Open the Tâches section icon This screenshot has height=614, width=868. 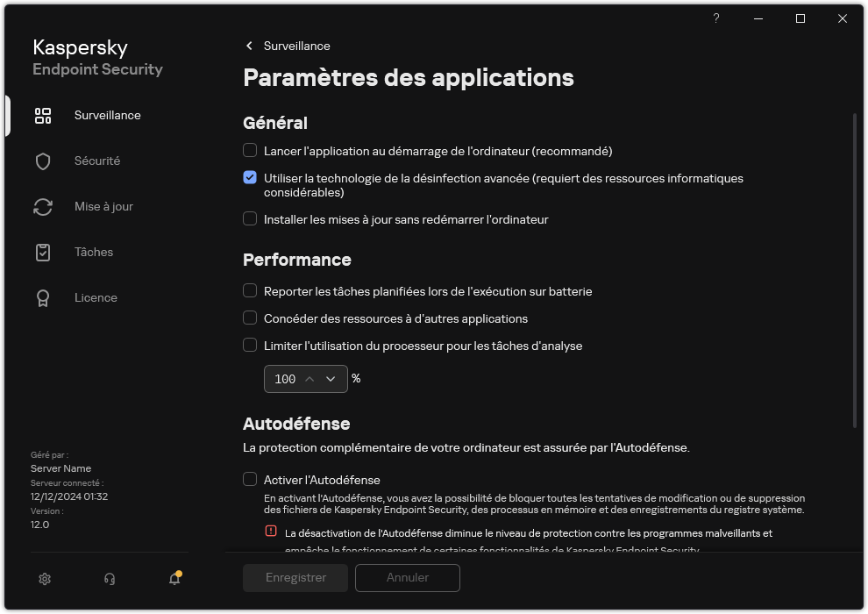[x=42, y=252]
